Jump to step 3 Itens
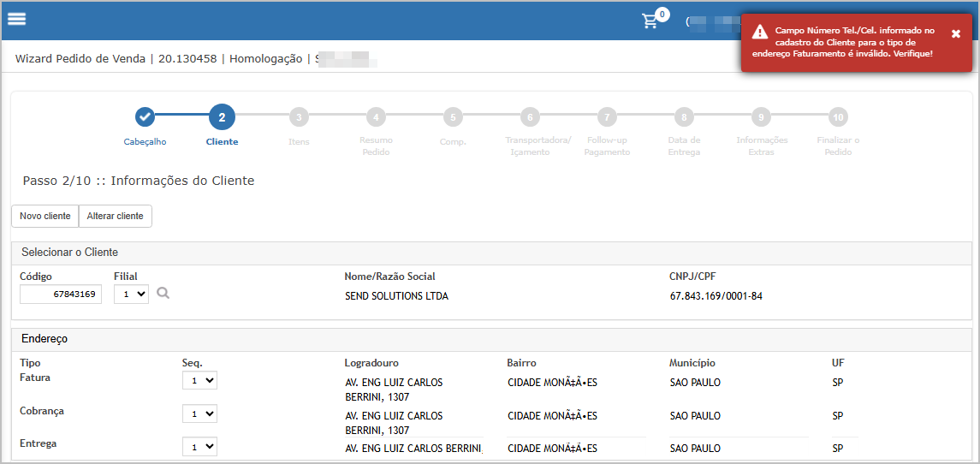Screen dimensions: 980x464 point(299,117)
